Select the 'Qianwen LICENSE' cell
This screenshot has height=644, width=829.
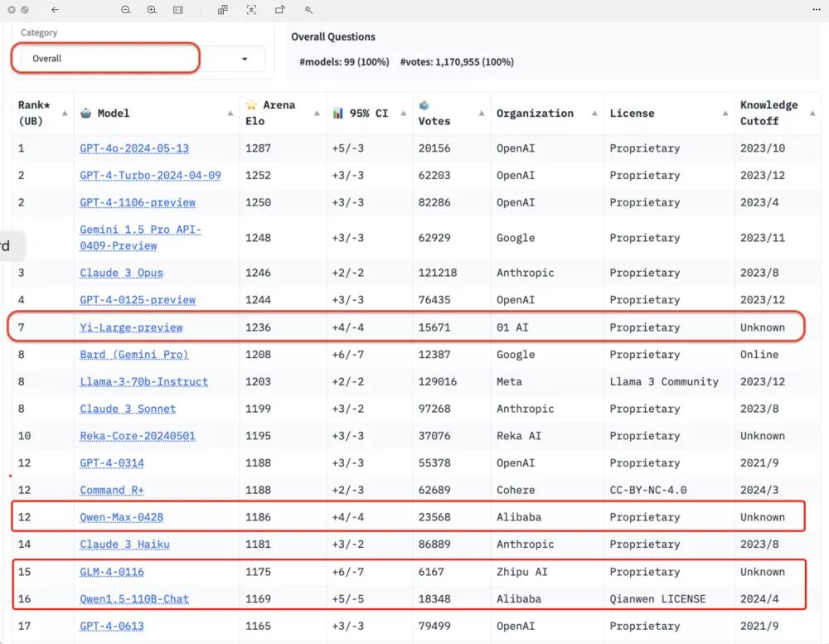[x=657, y=598]
